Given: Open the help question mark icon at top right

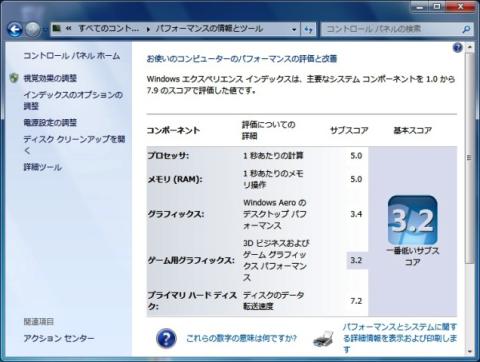Looking at the screenshot, I should click(x=458, y=48).
